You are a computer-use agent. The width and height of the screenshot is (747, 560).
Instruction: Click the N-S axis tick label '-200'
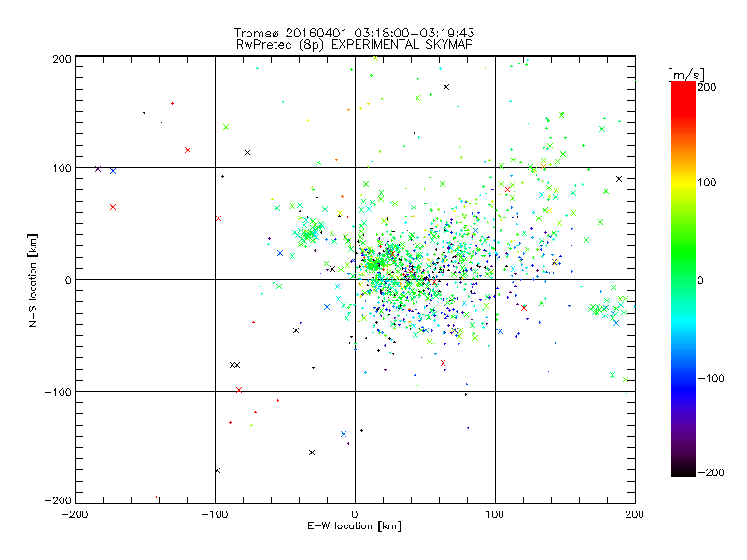(58, 500)
